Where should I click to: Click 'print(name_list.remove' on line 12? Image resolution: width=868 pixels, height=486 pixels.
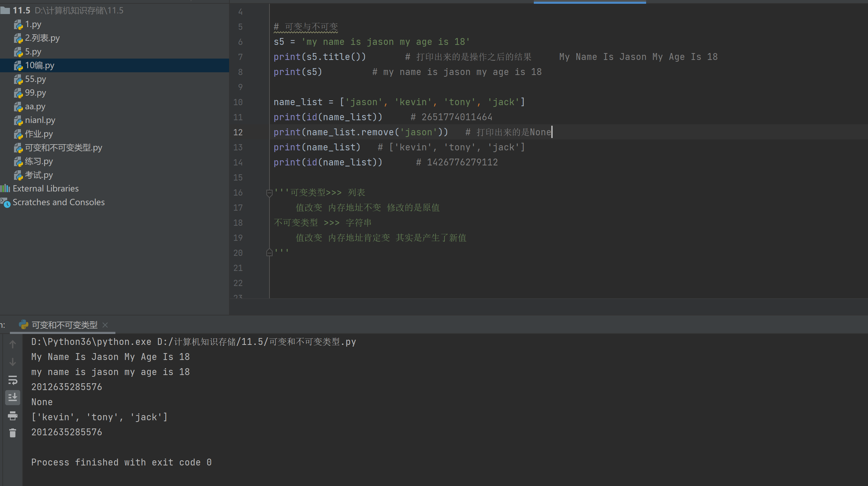[334, 132]
